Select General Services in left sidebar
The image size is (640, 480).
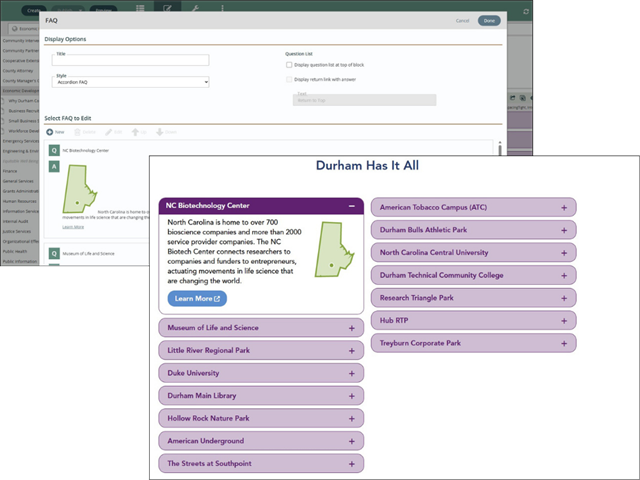tap(18, 181)
